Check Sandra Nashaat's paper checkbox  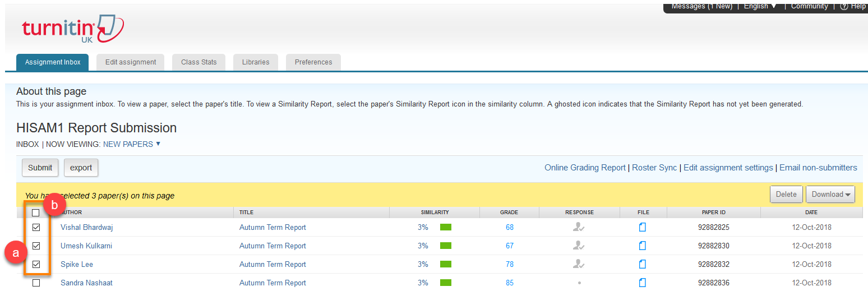(36, 283)
